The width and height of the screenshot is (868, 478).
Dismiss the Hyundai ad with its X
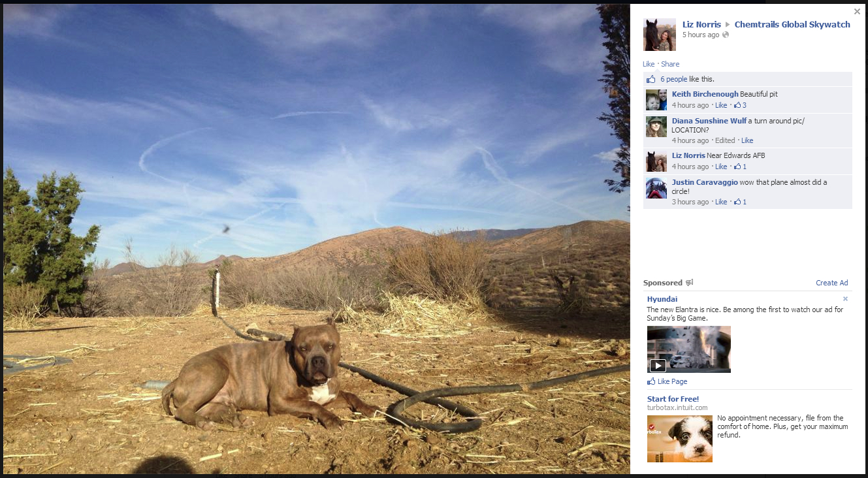point(845,299)
